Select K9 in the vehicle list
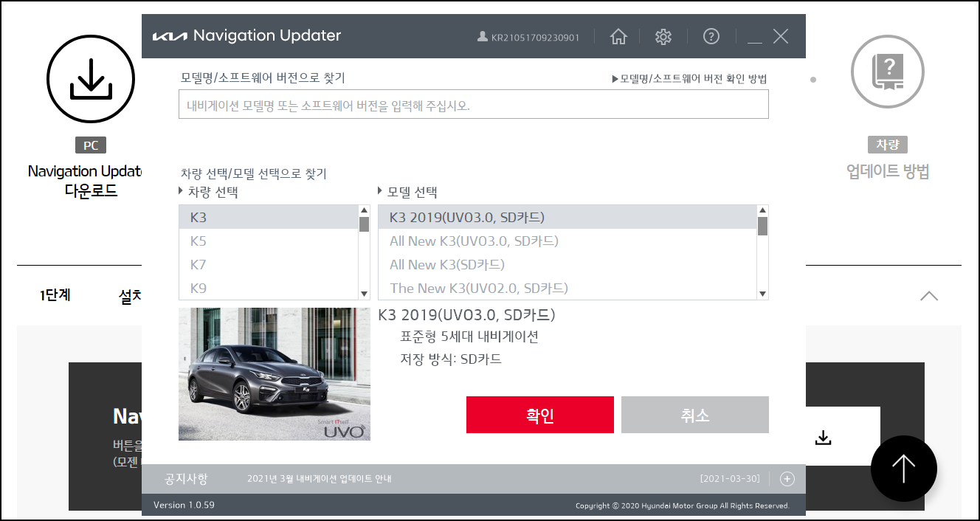The image size is (980, 521). [x=269, y=289]
